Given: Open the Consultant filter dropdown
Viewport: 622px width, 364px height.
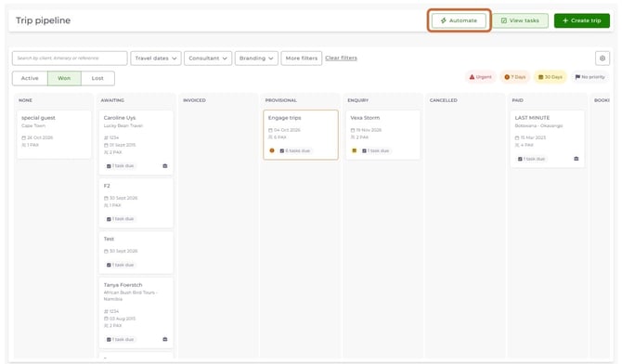Looking at the screenshot, I should tap(208, 58).
